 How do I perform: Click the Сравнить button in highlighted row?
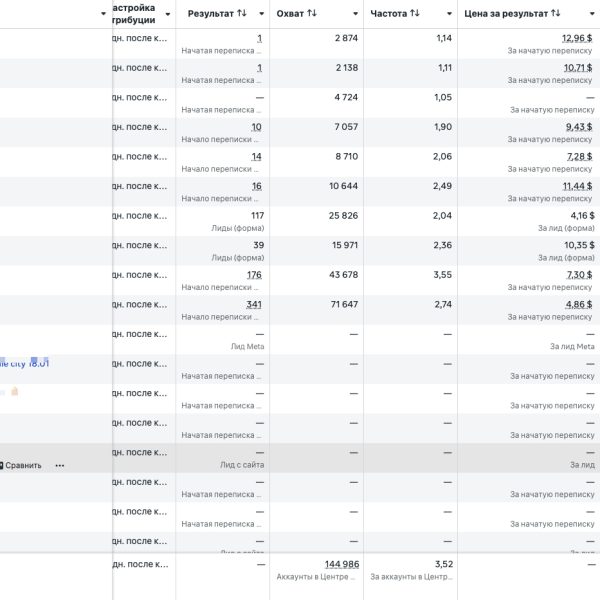[22, 465]
